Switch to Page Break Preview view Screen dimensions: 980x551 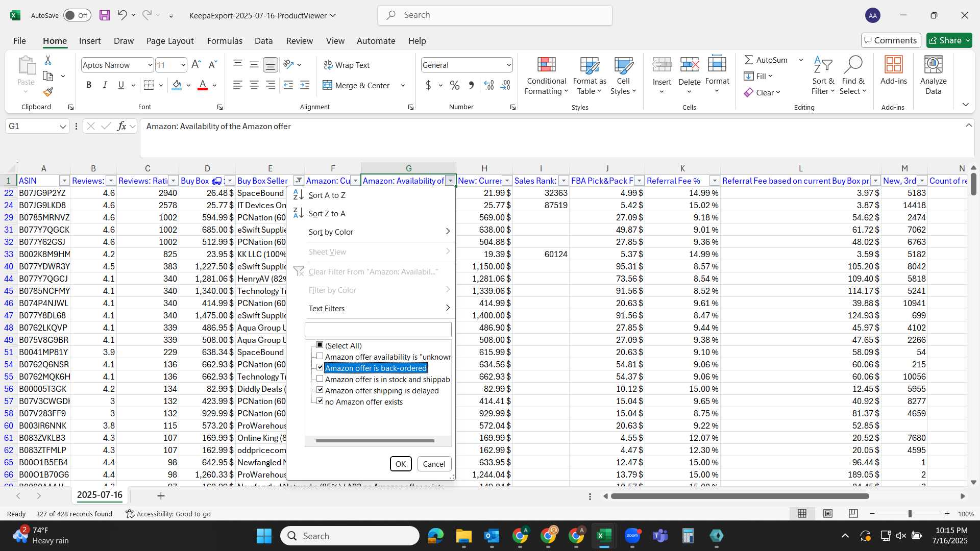click(853, 513)
